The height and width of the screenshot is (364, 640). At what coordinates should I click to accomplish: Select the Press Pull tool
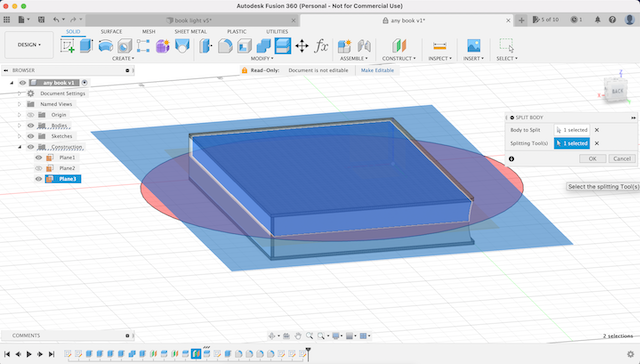[x=206, y=46]
